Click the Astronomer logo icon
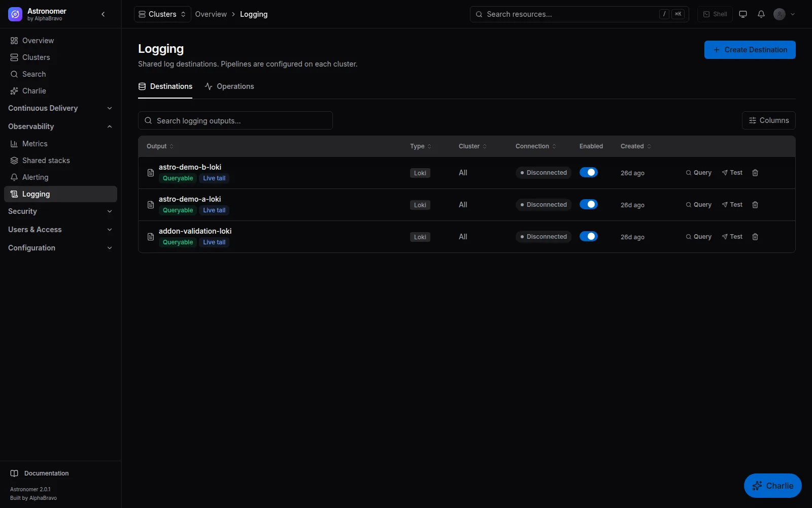This screenshot has height=508, width=812. point(15,14)
